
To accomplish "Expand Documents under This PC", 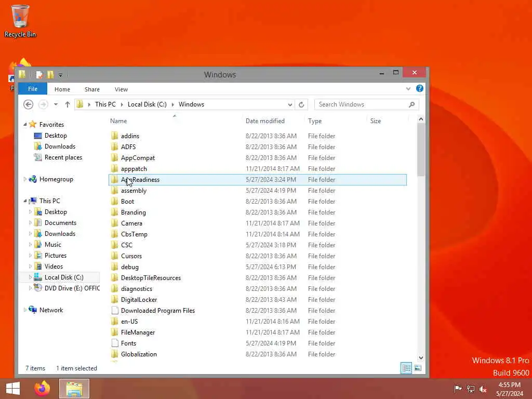I will pyautogui.click(x=30, y=223).
